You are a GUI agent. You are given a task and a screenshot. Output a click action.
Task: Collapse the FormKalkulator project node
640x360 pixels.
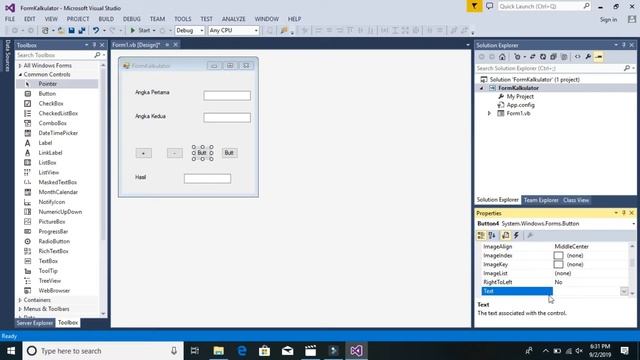click(482, 88)
